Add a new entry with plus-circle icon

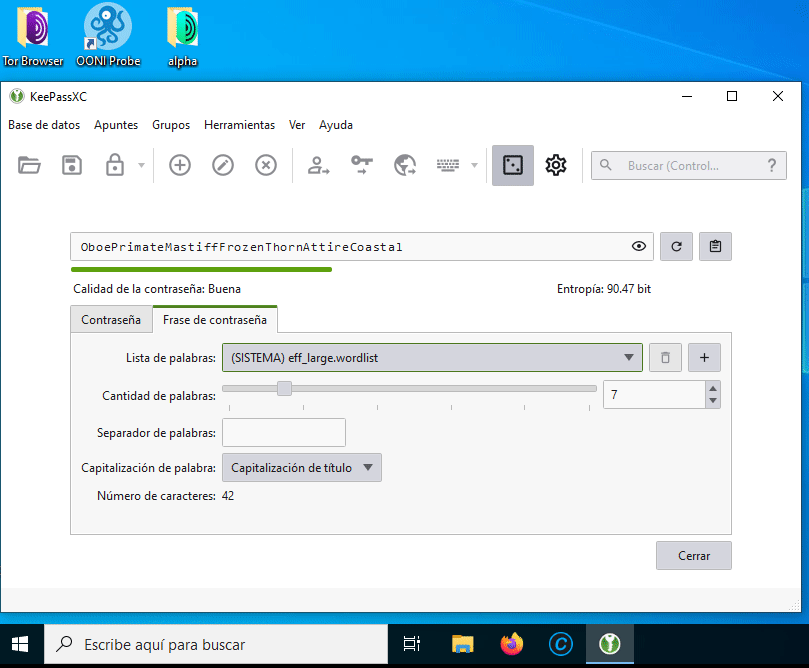click(x=180, y=166)
